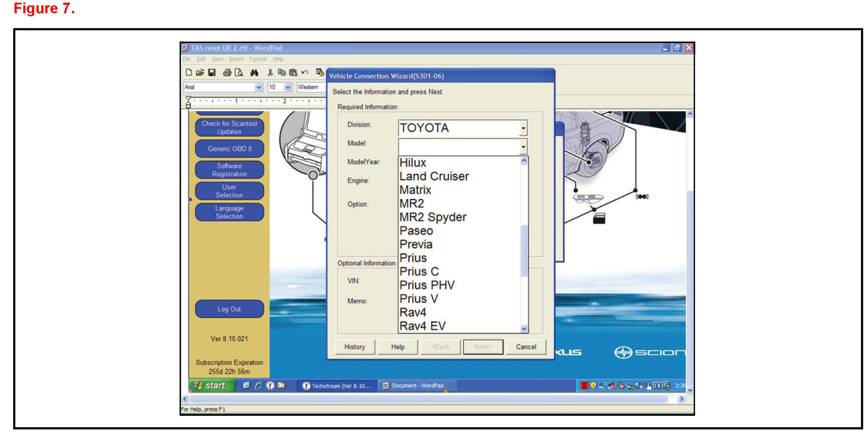This screenshot has height=436, width=868.
Task: Click the Model dropdown arrow
Action: point(523,147)
